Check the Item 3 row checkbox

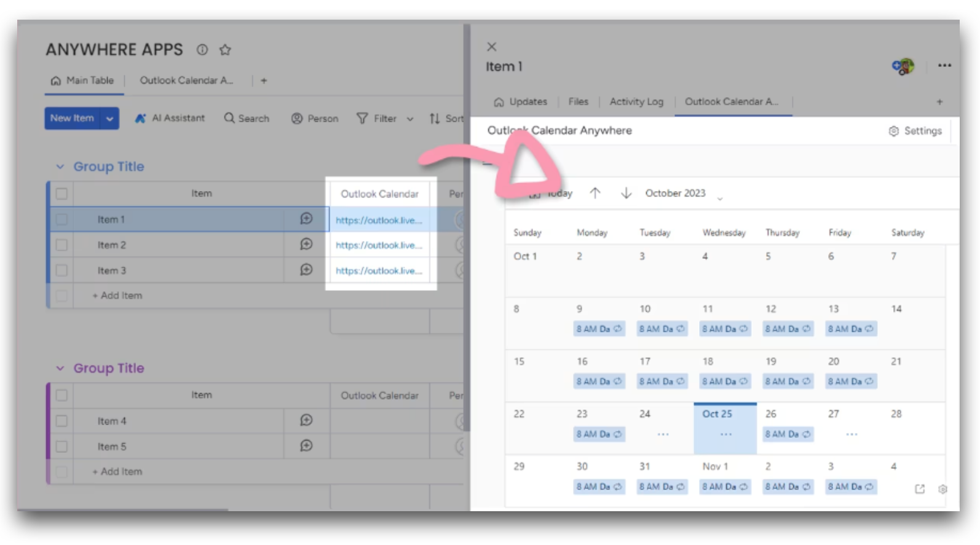pos(61,270)
